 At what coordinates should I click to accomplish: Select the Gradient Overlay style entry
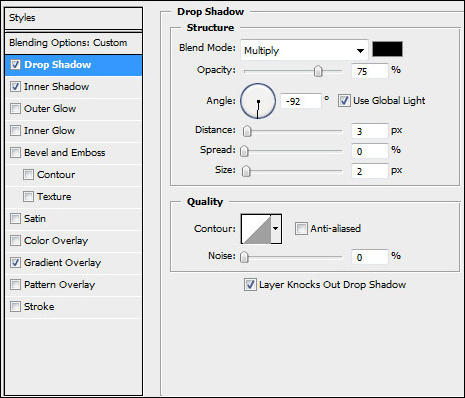(74, 263)
